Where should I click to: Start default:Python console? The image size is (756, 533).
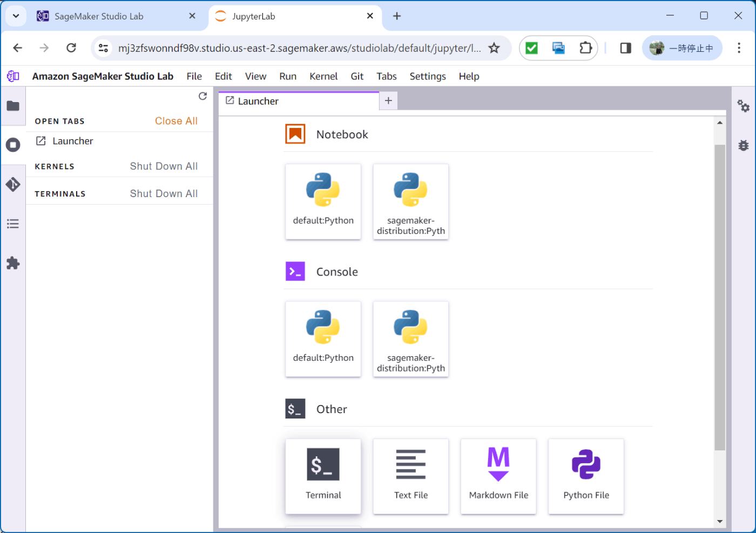(323, 339)
